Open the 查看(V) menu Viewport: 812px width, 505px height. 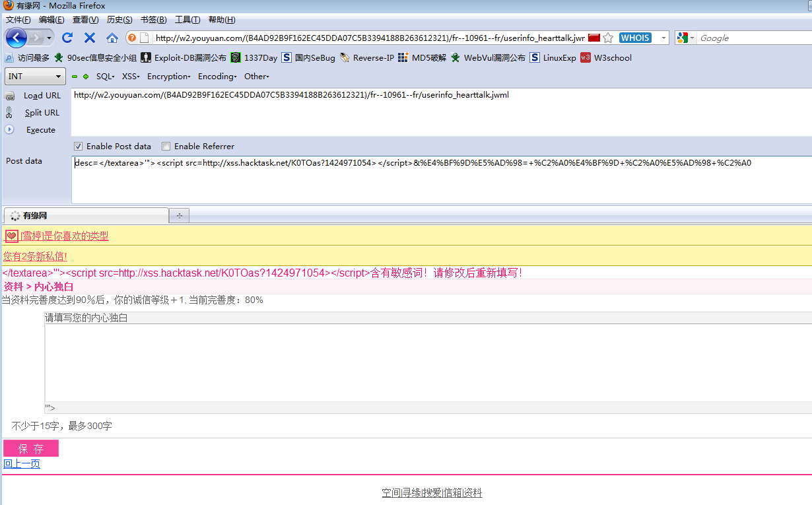pos(86,20)
